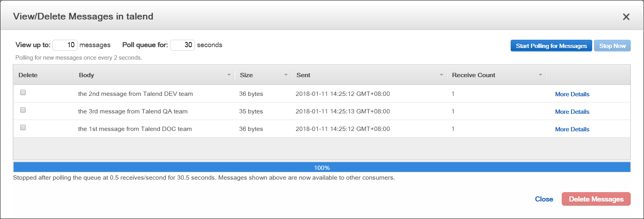
Task: Check the delete box for 2nd message
Action: tap(23, 92)
